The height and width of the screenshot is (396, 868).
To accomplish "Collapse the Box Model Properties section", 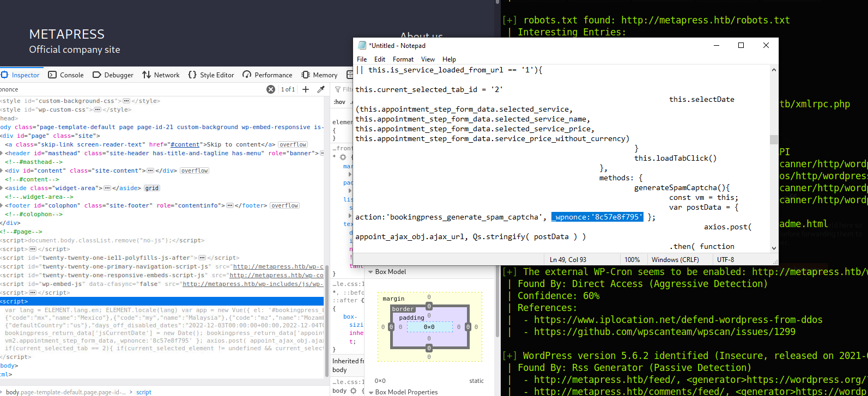I will (371, 392).
